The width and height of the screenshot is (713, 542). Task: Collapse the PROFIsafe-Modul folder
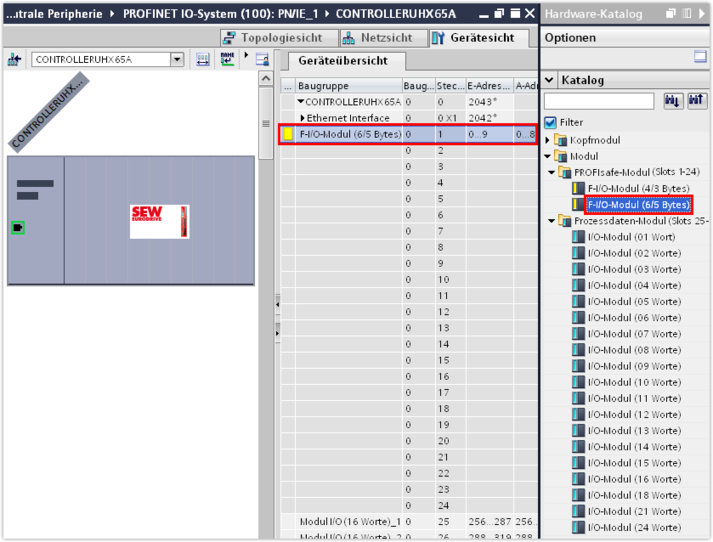coord(550,172)
